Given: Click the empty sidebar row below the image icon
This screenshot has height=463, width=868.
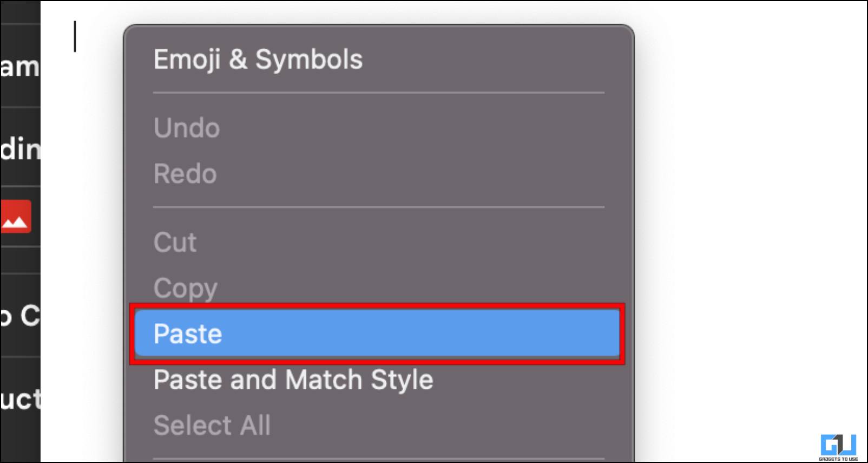Looking at the screenshot, I should point(21,260).
